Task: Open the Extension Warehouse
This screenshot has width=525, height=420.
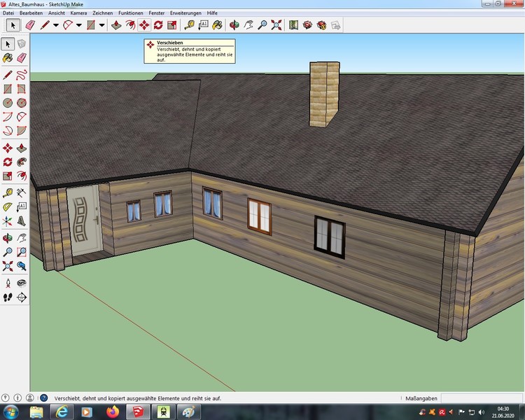Action: tap(321, 25)
